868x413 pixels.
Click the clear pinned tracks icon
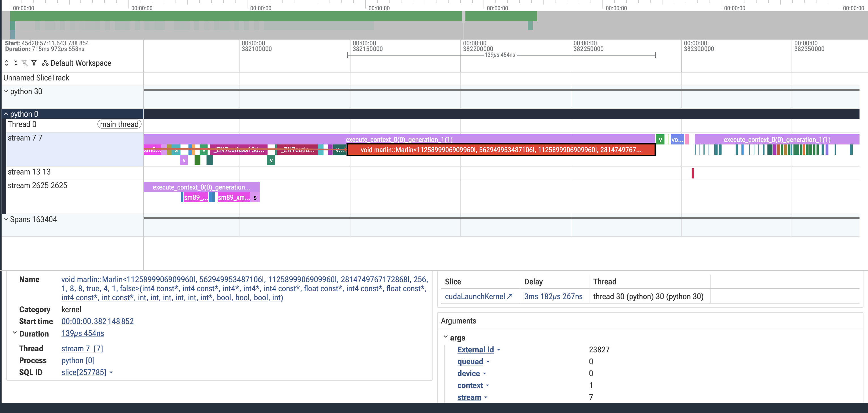[x=25, y=63]
